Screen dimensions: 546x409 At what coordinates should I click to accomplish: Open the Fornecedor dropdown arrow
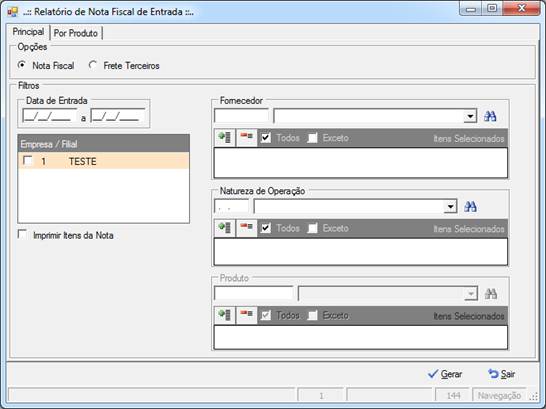pos(470,116)
